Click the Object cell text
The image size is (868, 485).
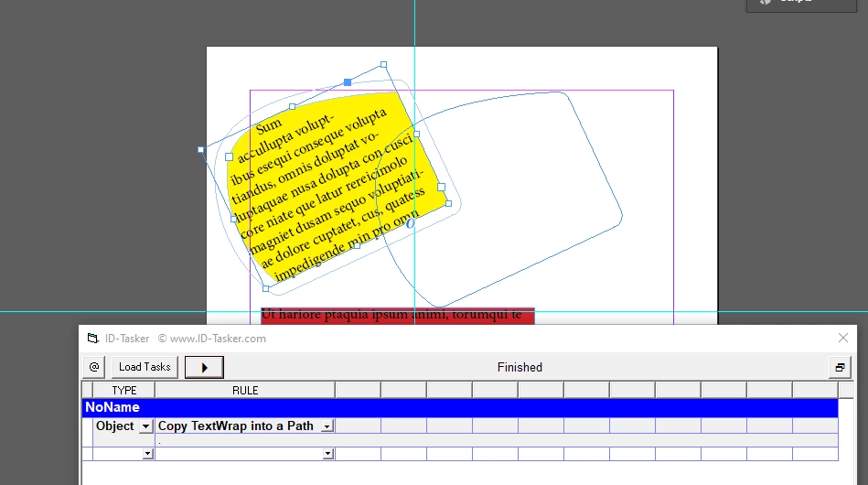[x=115, y=426]
